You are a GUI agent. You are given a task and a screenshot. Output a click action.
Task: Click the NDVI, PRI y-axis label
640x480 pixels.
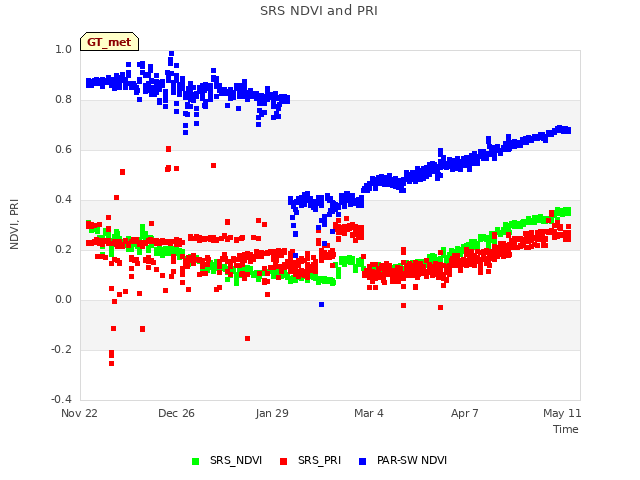[14, 224]
